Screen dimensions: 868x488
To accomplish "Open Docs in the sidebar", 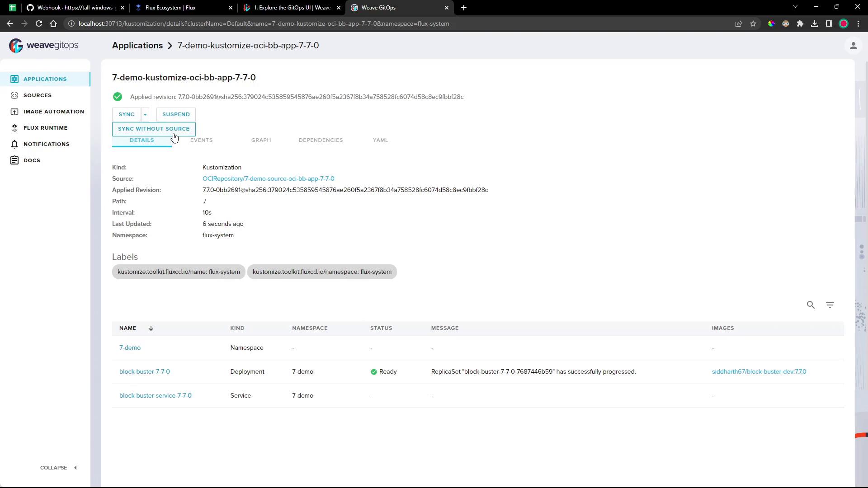I will coord(25,160).
